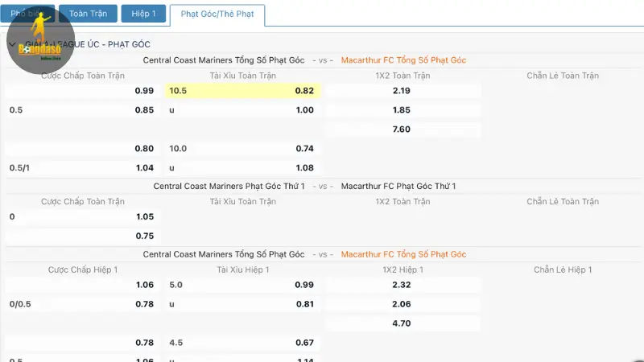Select 1X2 Hiệp 1 odds 2.32

point(402,285)
